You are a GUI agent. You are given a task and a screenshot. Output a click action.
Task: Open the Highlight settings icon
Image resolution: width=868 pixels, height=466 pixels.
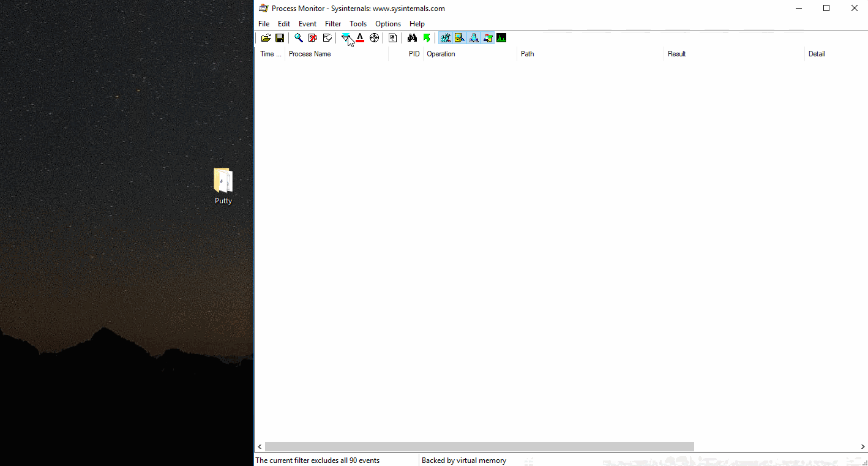[x=360, y=38]
